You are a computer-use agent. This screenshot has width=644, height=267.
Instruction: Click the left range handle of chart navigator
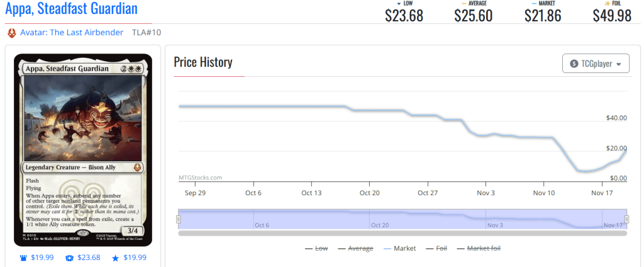pyautogui.click(x=179, y=219)
